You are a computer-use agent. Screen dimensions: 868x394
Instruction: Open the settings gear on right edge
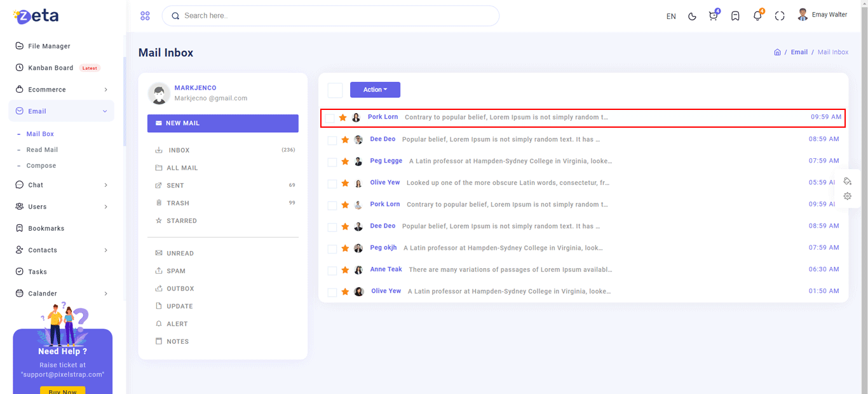(x=847, y=196)
